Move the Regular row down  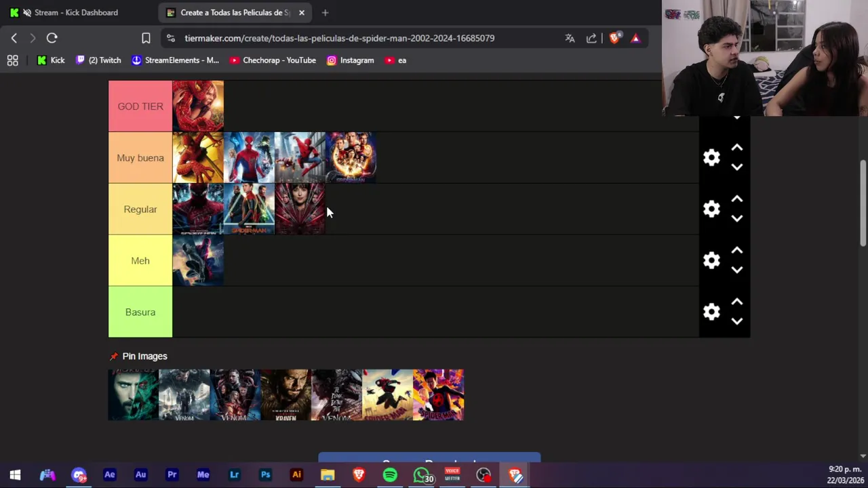click(x=737, y=218)
